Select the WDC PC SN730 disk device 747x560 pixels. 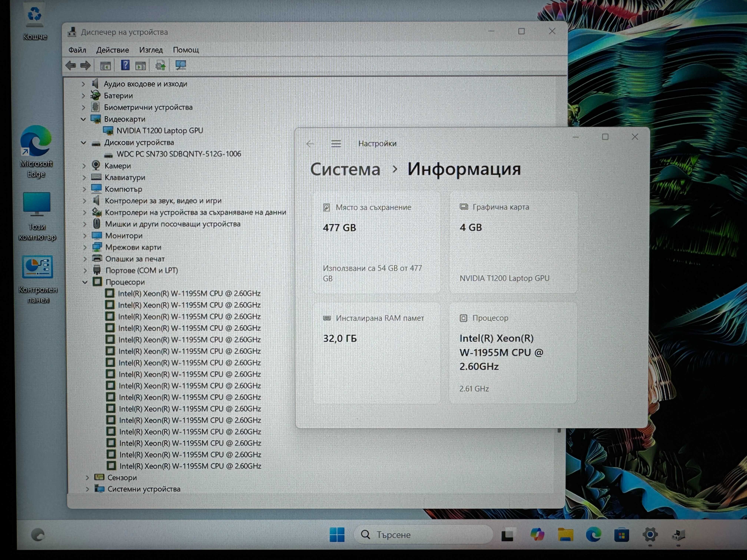click(179, 154)
